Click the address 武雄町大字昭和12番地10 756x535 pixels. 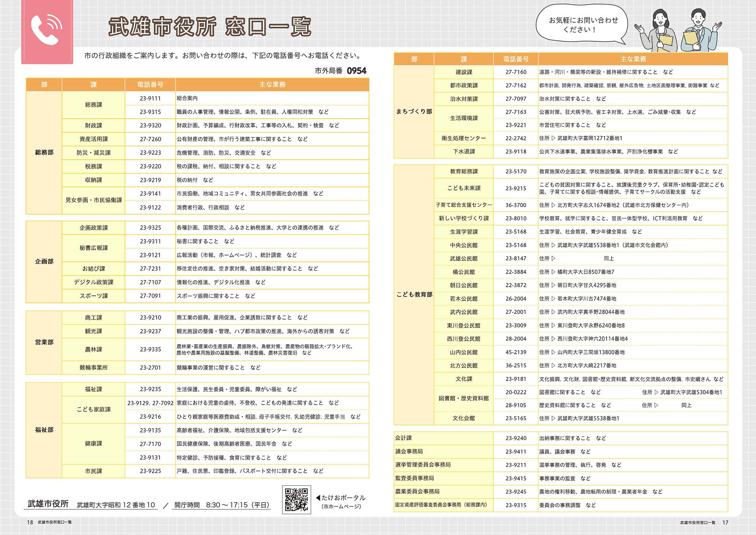coord(116,505)
